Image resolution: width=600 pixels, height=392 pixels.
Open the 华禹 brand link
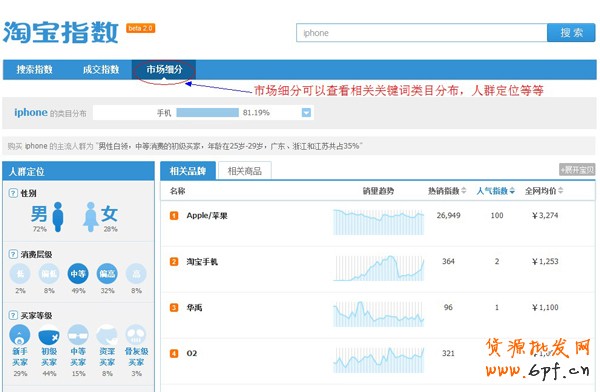pyautogui.click(x=194, y=308)
